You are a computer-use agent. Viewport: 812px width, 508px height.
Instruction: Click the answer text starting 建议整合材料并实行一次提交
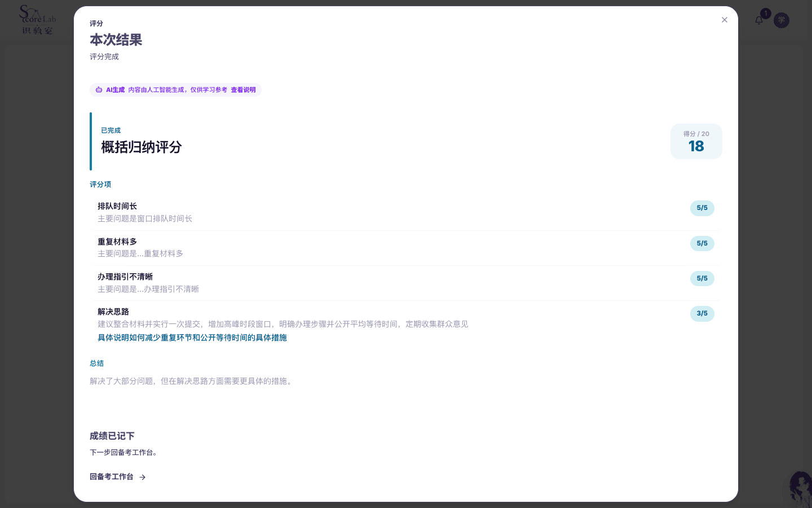click(x=283, y=324)
